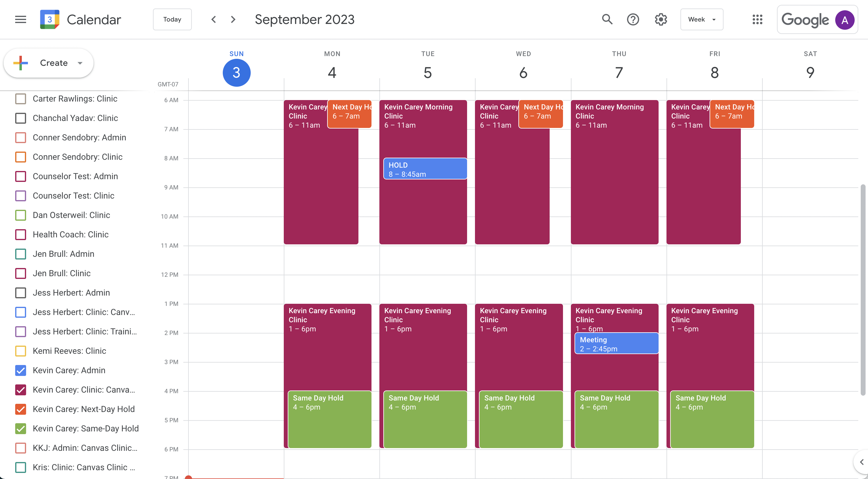Open the Help menu icon
This screenshot has height=479, width=868.
coord(633,19)
